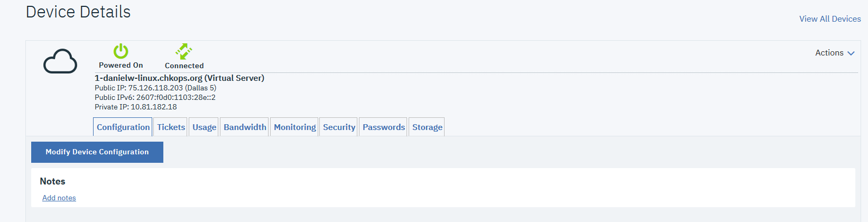
Task: Go to the Bandwidth tab
Action: [x=245, y=127]
